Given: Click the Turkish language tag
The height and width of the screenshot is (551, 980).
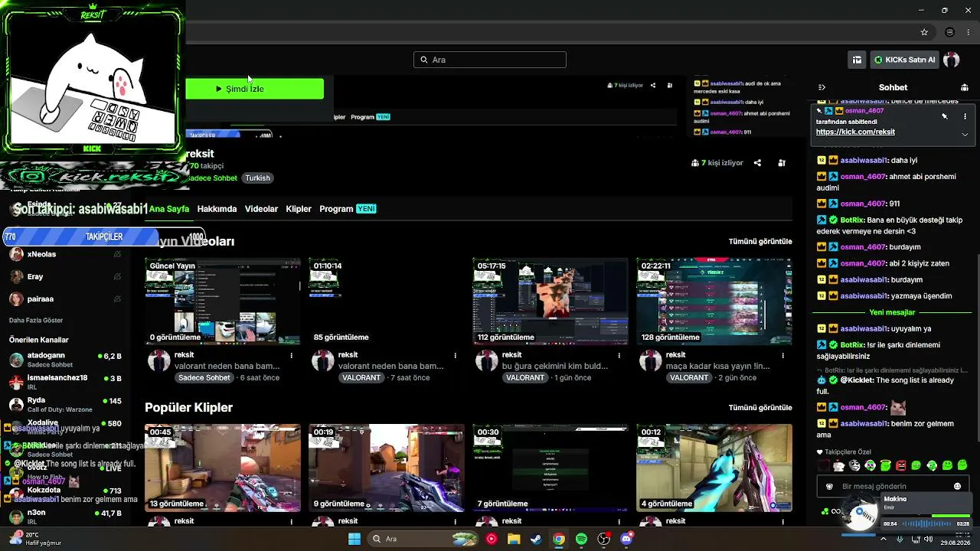Looking at the screenshot, I should (257, 178).
